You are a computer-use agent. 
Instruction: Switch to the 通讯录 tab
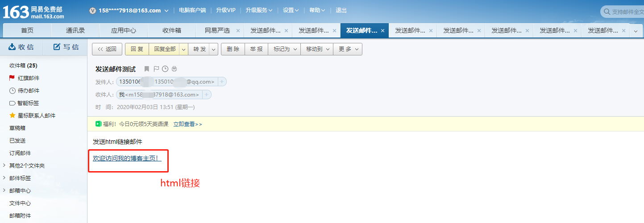(x=75, y=31)
